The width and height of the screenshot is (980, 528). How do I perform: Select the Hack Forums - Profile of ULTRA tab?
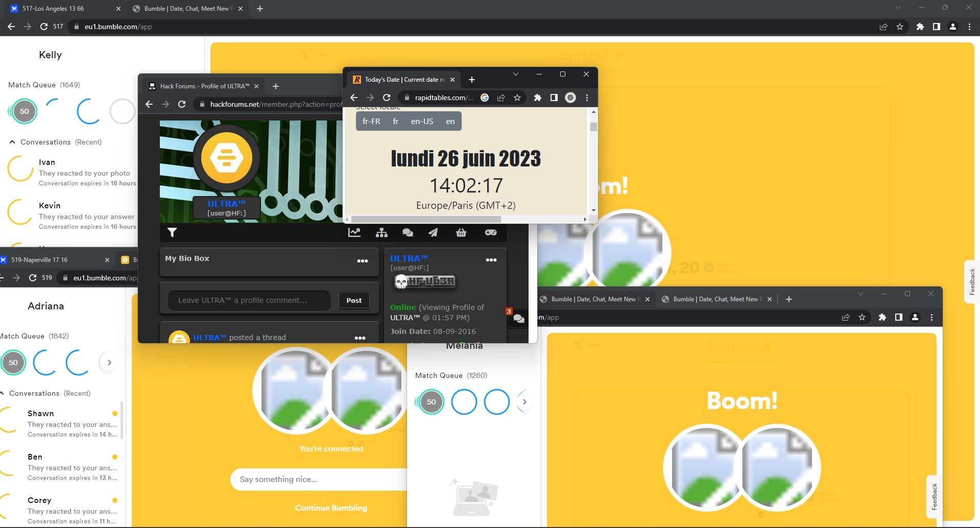coord(204,86)
